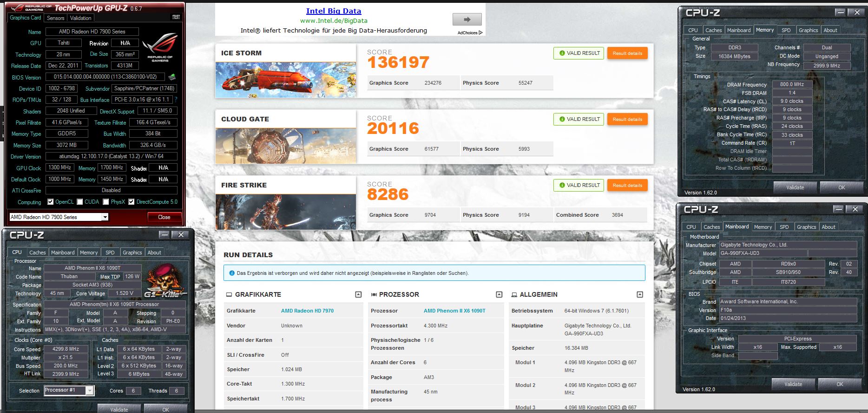Open Result details for Fire Strike
The width and height of the screenshot is (868, 413).
click(627, 185)
